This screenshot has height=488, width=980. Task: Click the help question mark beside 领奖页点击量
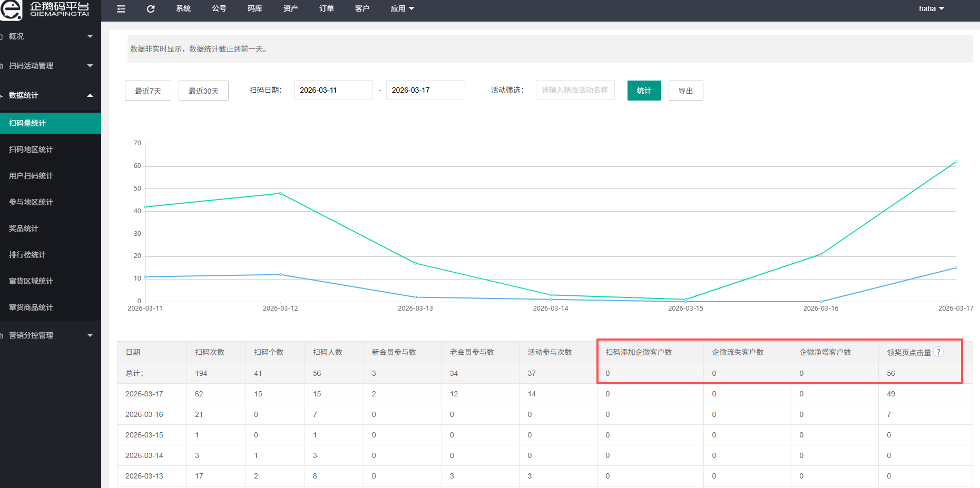click(x=938, y=352)
